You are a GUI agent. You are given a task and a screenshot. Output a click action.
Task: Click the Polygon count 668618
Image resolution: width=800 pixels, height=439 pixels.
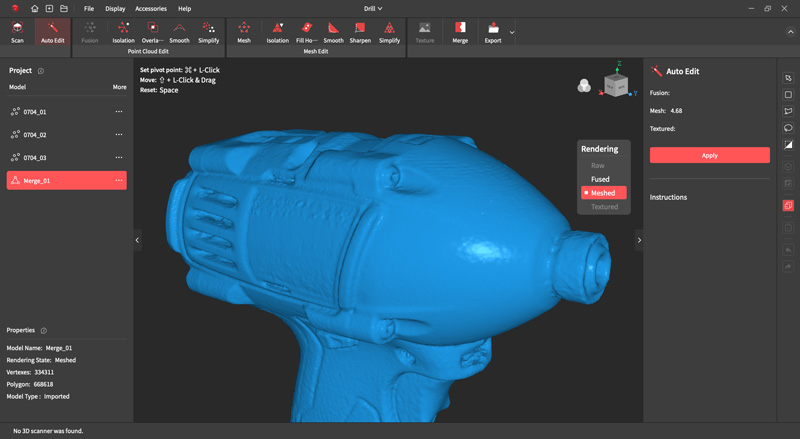[43, 384]
